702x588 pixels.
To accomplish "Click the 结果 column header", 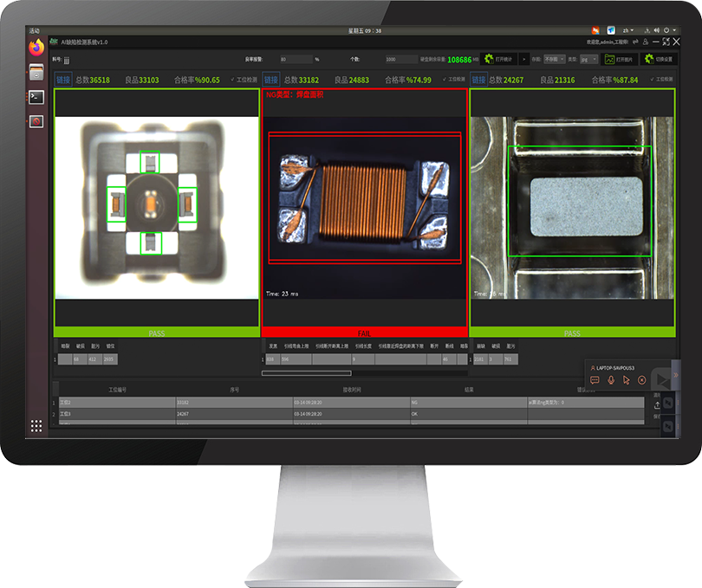I will coord(469,390).
